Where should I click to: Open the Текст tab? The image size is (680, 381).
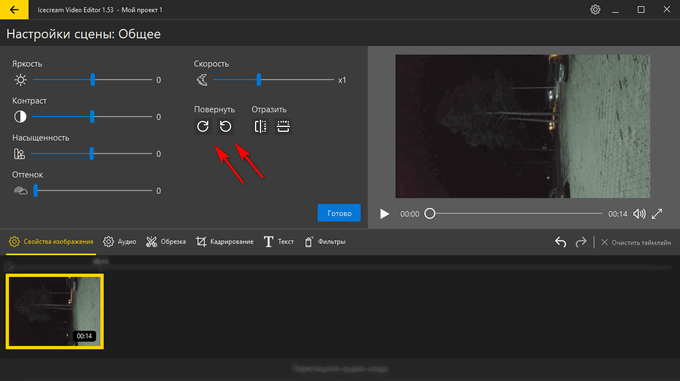coord(278,242)
